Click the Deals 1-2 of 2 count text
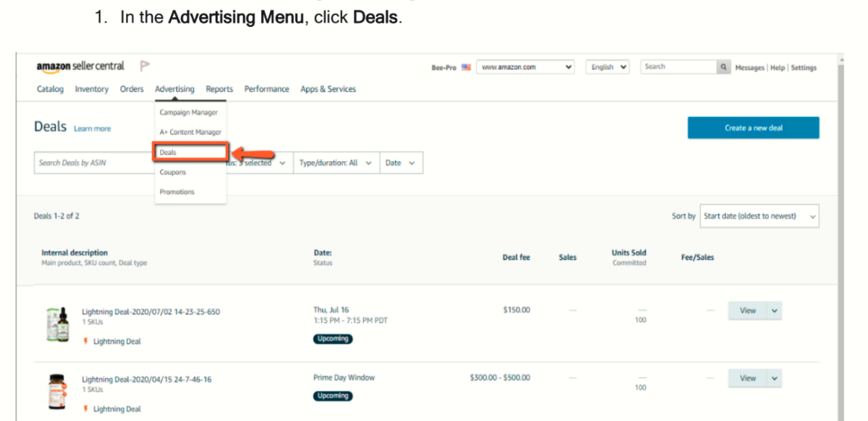The image size is (868, 421). pyautogui.click(x=57, y=216)
